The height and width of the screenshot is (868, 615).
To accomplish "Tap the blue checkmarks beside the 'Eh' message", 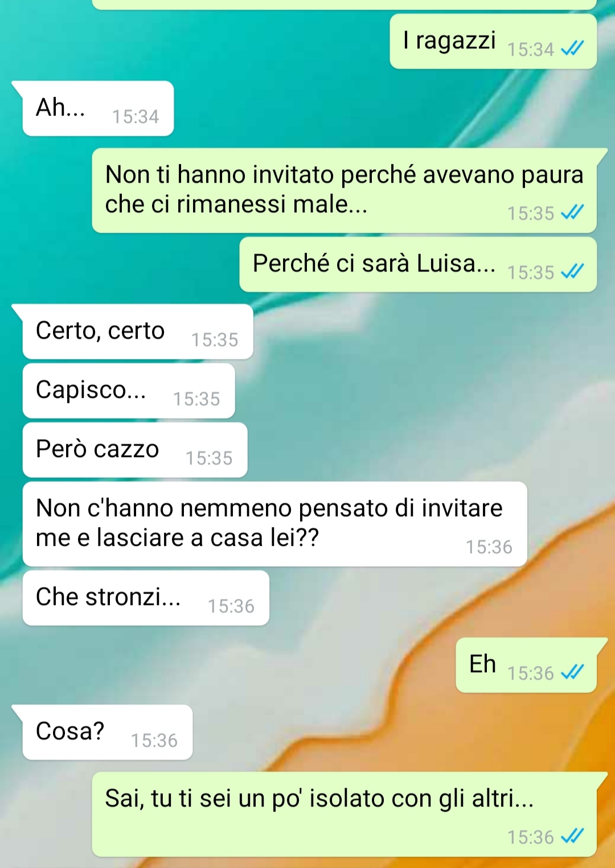I will point(572,673).
